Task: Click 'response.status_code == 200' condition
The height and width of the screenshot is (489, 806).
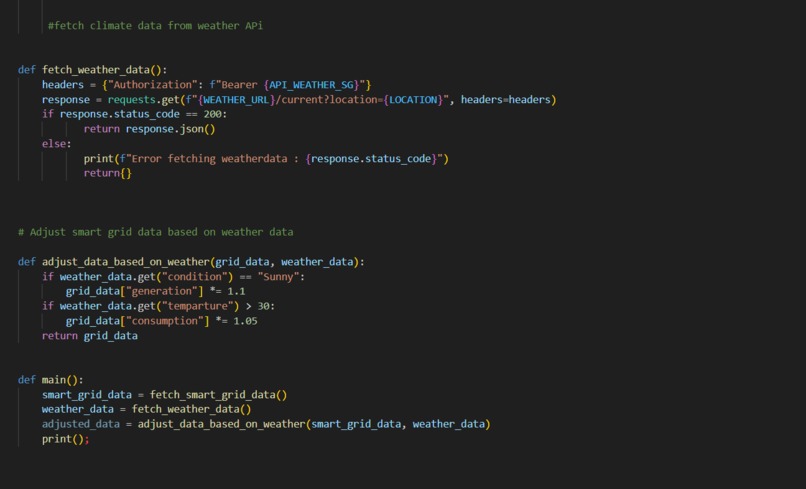Action: 141,114
